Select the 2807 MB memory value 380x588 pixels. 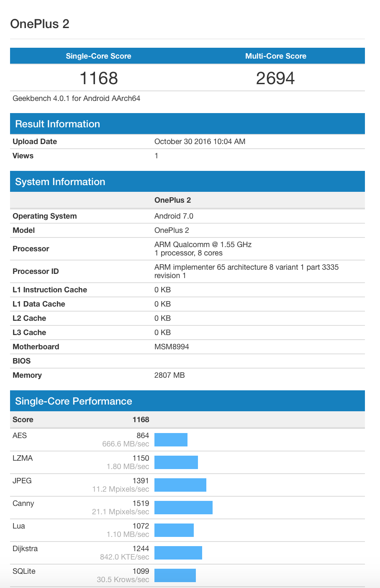pyautogui.click(x=169, y=375)
